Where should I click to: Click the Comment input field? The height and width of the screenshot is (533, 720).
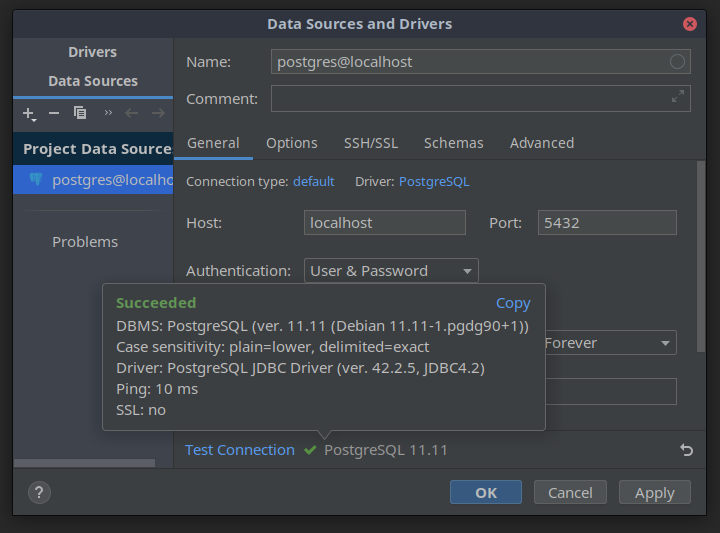coord(480,98)
